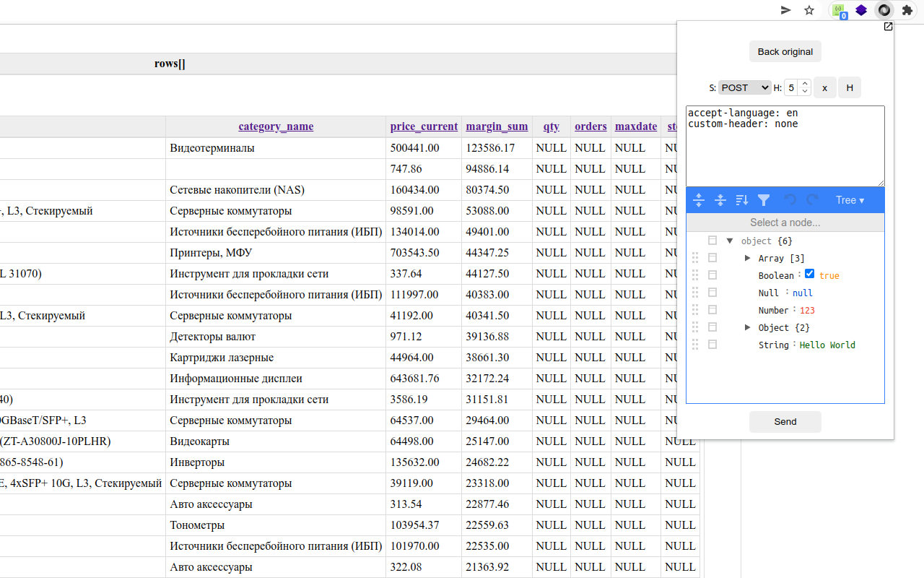Open the filter/transform funnel tool

(764, 200)
